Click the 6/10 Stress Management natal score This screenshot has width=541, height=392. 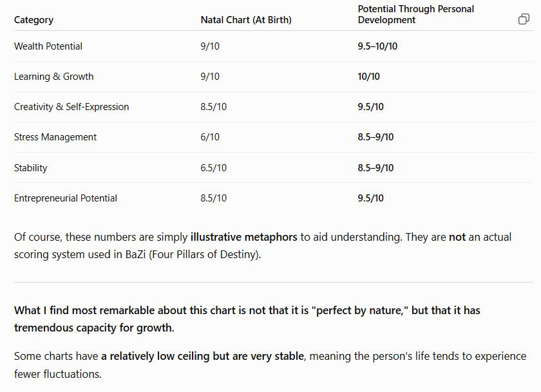point(210,137)
